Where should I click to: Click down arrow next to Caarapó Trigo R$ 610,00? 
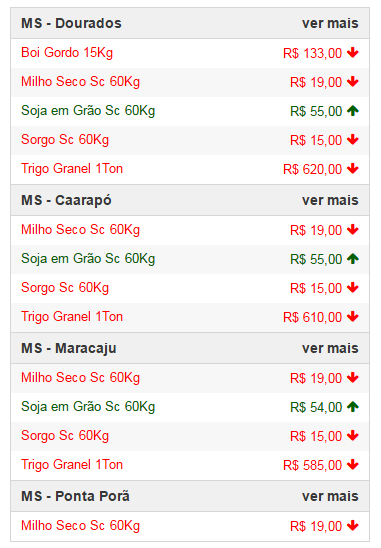353,317
